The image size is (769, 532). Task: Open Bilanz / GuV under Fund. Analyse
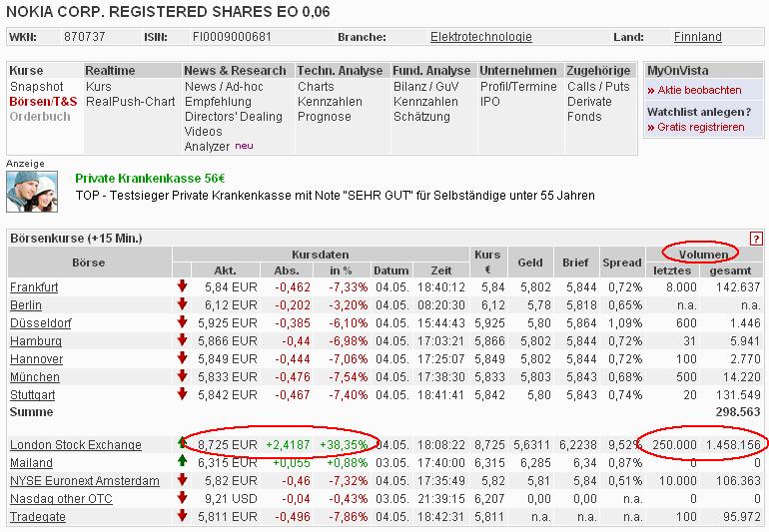(425, 87)
